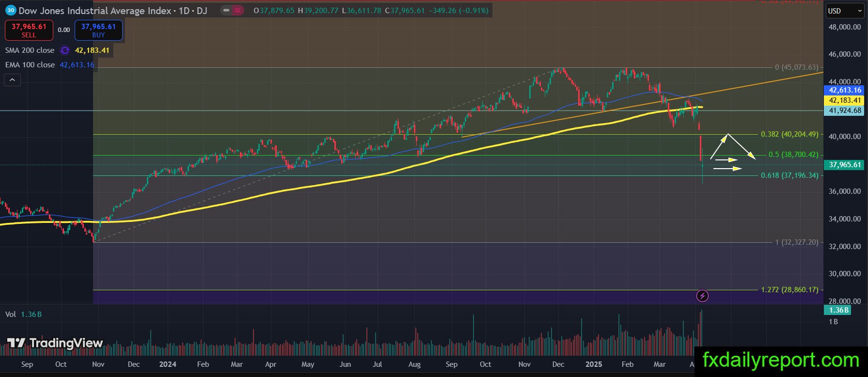Click the May label on the time axis
868x377 pixels.
pos(308,364)
